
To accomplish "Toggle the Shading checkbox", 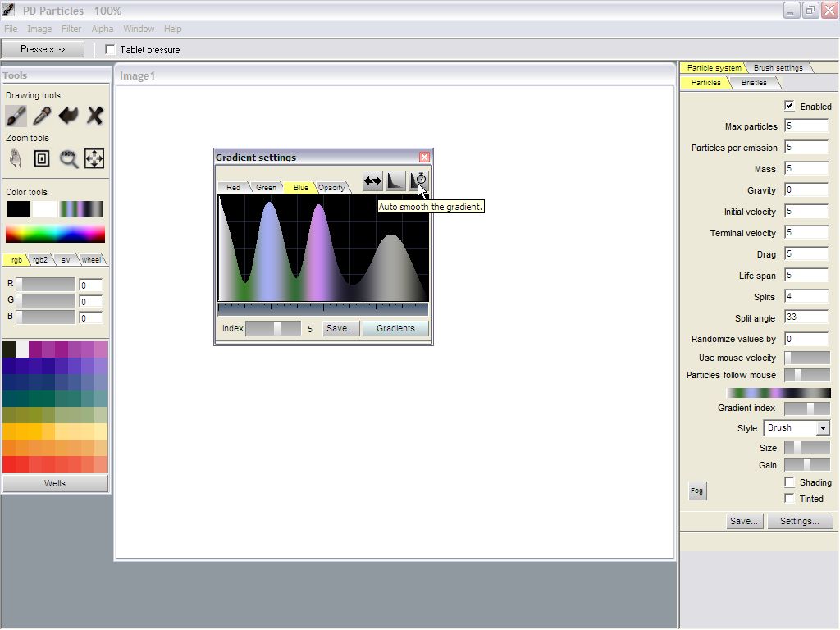I will pos(789,482).
